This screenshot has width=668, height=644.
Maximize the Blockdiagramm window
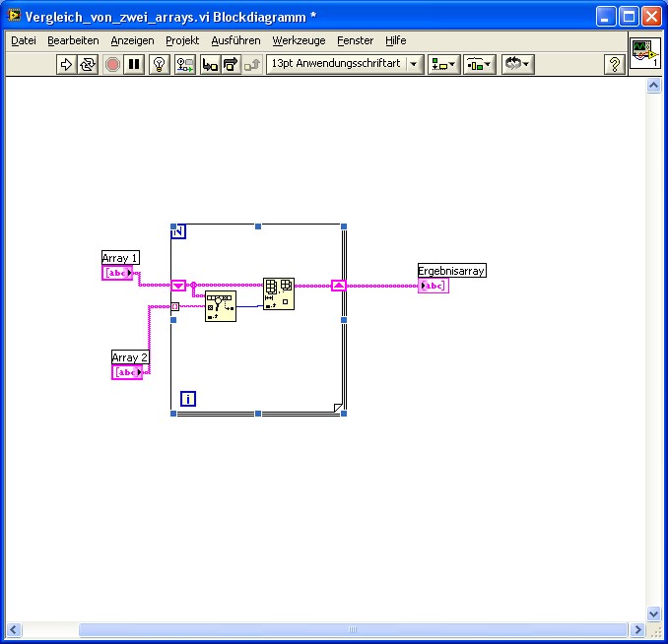pos(629,17)
